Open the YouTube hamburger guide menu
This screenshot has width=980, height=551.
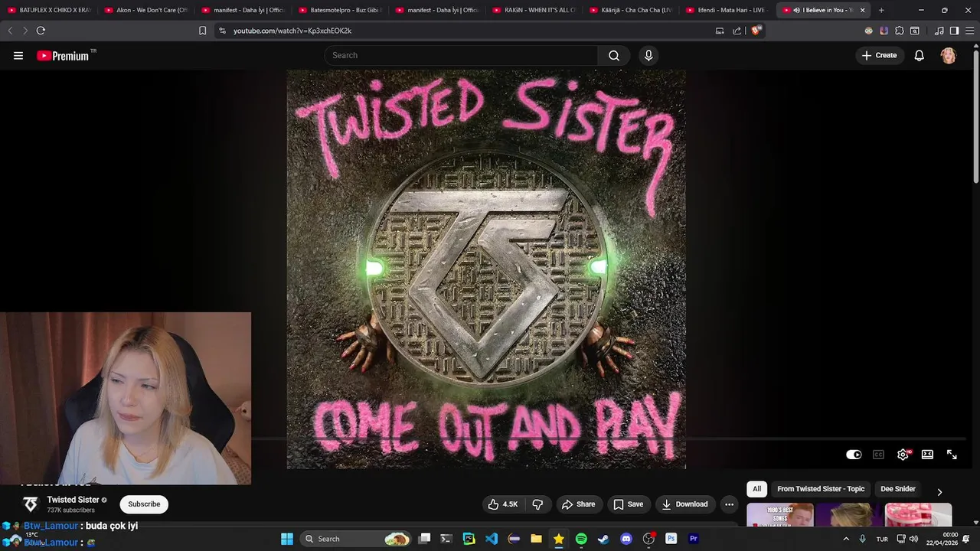tap(18, 55)
